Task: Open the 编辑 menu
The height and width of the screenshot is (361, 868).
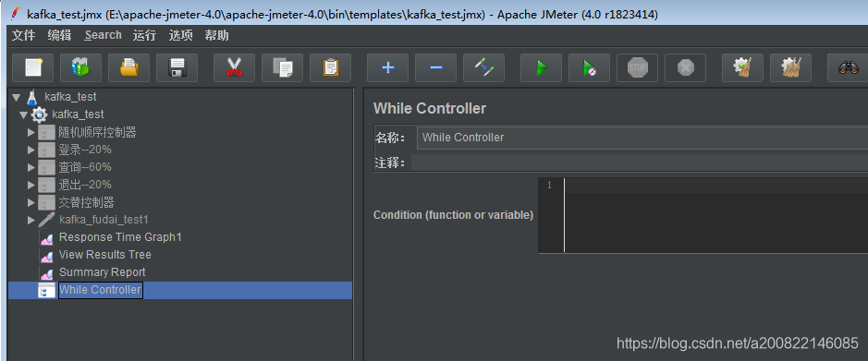Action: pyautogui.click(x=59, y=35)
